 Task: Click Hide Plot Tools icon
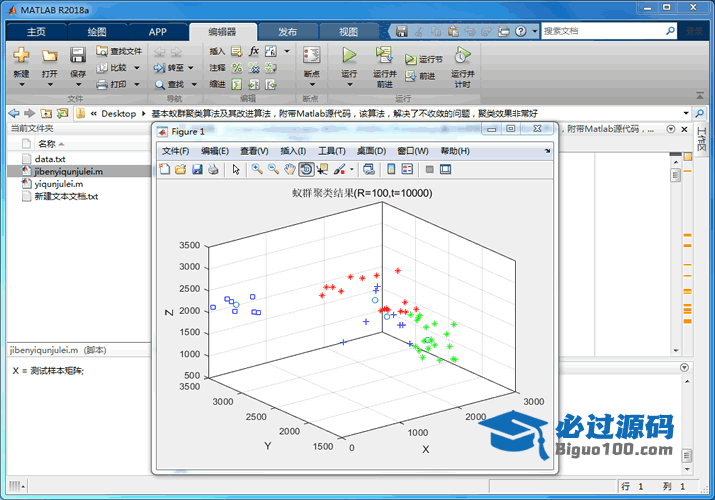429,170
